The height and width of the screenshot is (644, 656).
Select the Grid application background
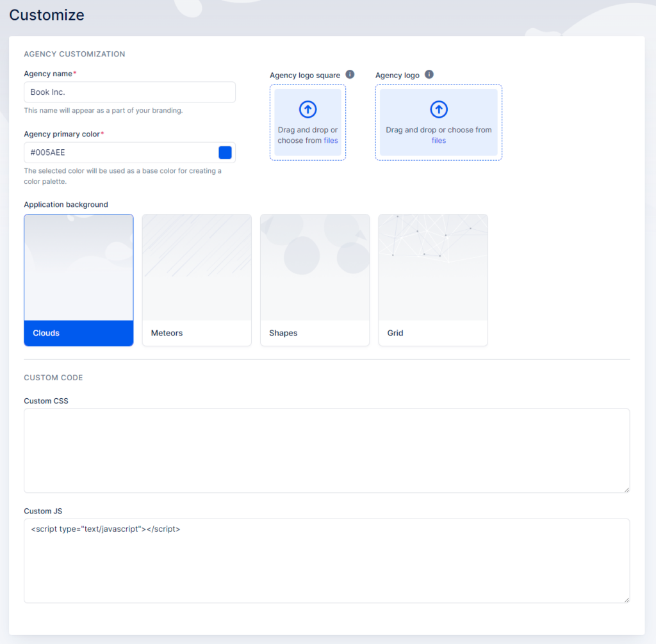[x=432, y=333]
